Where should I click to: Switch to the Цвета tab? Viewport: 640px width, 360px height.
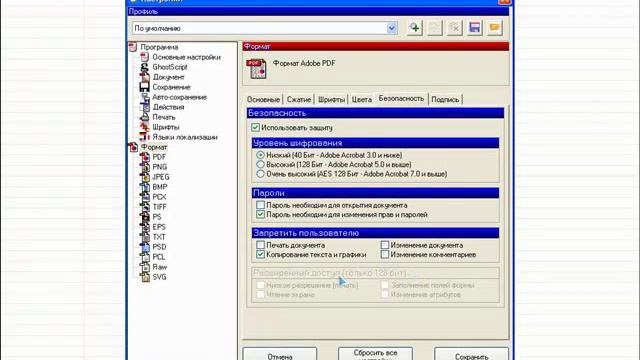click(362, 99)
